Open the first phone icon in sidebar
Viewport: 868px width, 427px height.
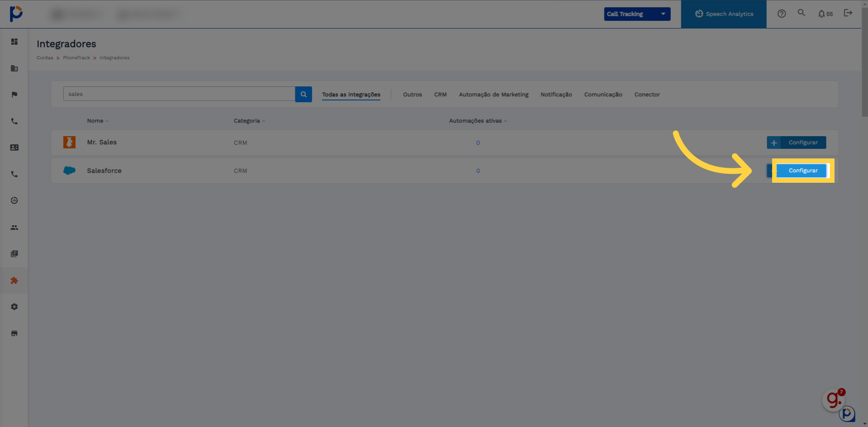pyautogui.click(x=14, y=121)
